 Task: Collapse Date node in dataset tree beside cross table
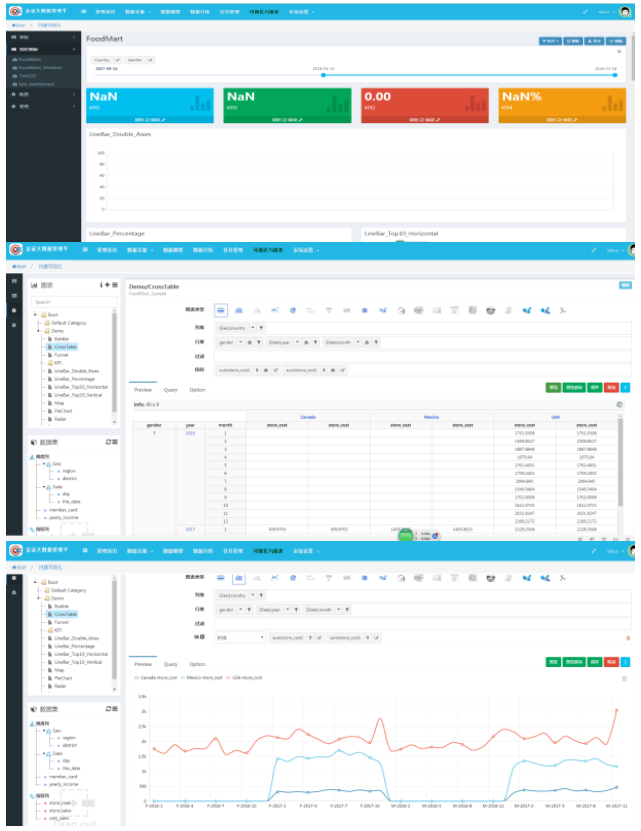click(x=44, y=487)
